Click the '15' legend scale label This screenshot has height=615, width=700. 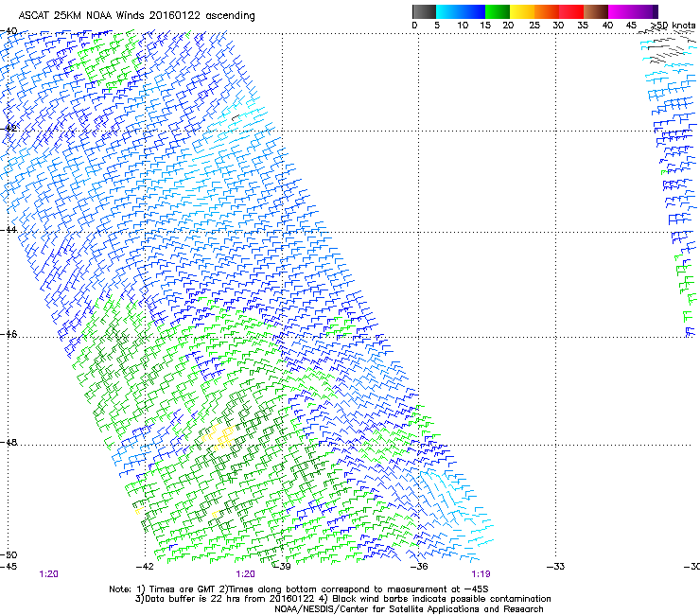pos(485,26)
